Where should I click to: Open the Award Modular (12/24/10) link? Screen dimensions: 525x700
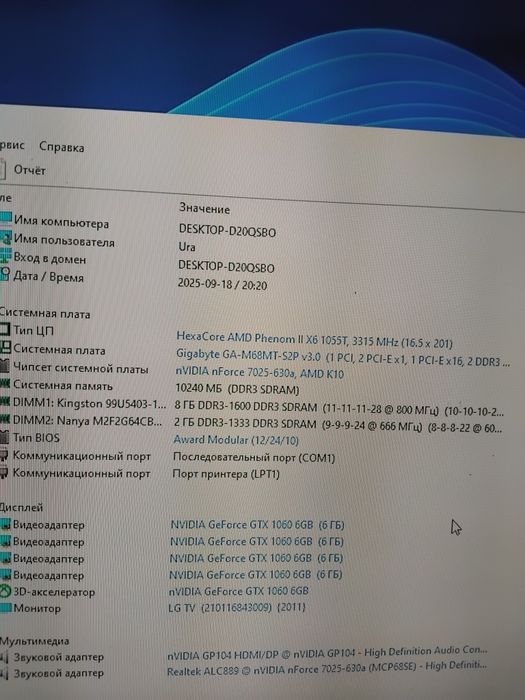pyautogui.click(x=236, y=440)
